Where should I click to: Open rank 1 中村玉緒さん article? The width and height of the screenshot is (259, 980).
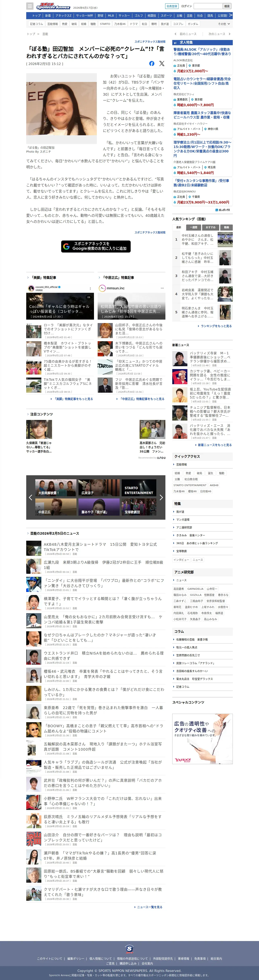[202, 240]
